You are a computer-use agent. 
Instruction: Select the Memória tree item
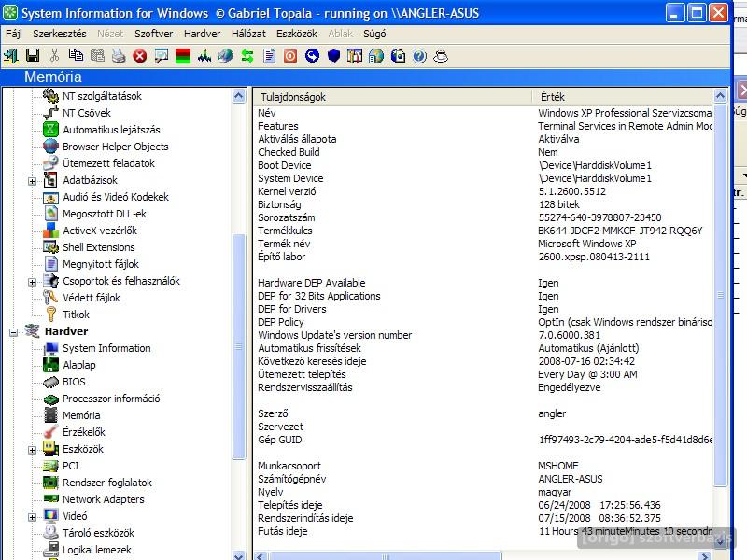coord(81,415)
